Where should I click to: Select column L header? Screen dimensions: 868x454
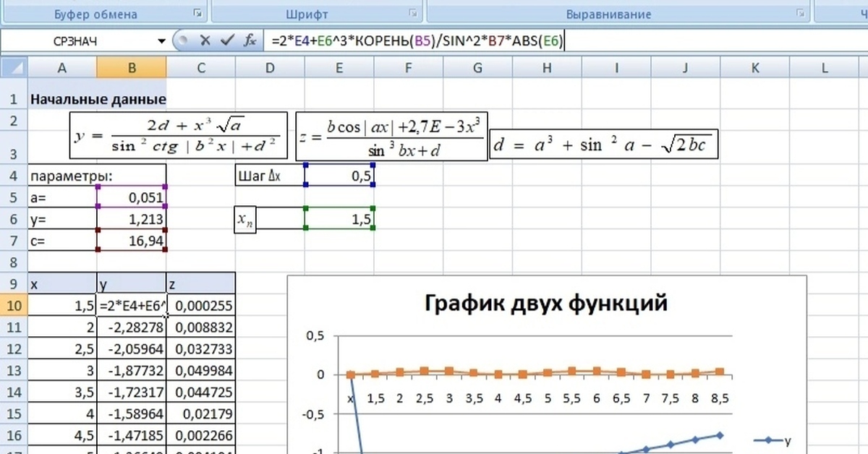click(x=825, y=68)
